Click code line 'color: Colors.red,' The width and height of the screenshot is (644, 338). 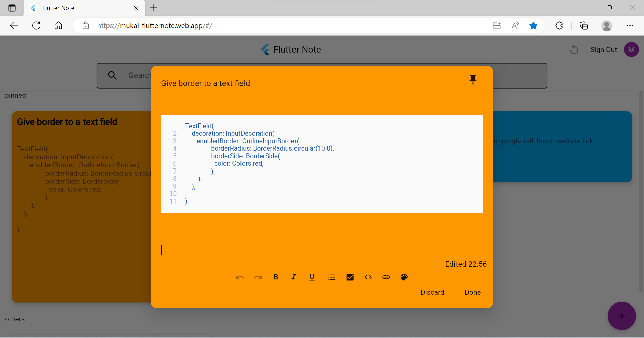tap(239, 163)
